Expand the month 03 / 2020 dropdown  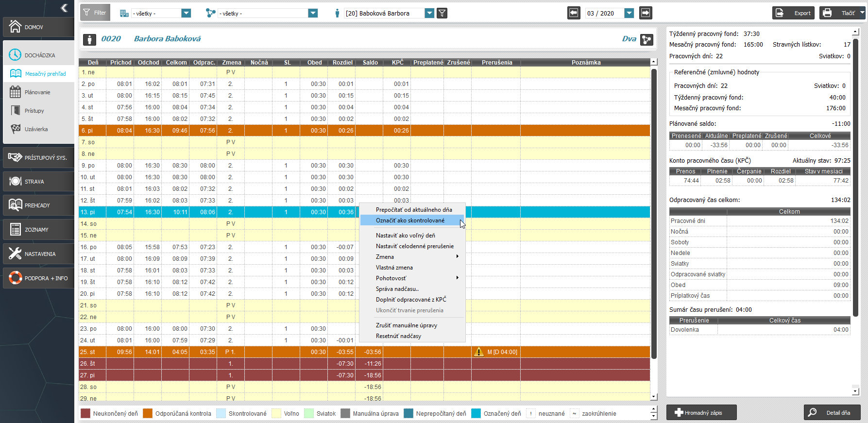pos(629,13)
